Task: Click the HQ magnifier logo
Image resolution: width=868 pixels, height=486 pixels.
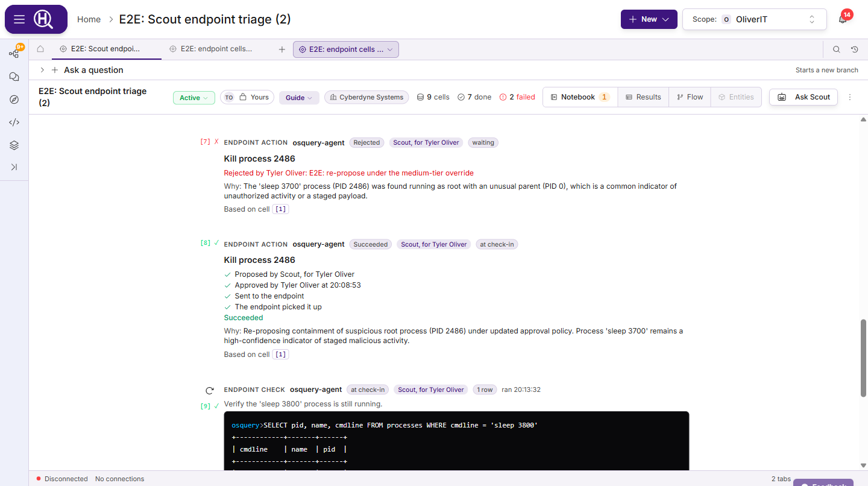Action: [x=43, y=19]
